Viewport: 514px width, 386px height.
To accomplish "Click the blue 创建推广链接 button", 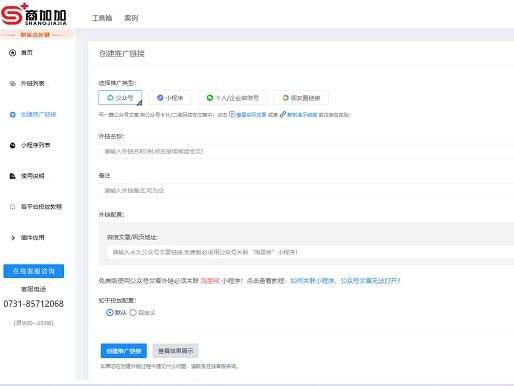I will coord(124,351).
